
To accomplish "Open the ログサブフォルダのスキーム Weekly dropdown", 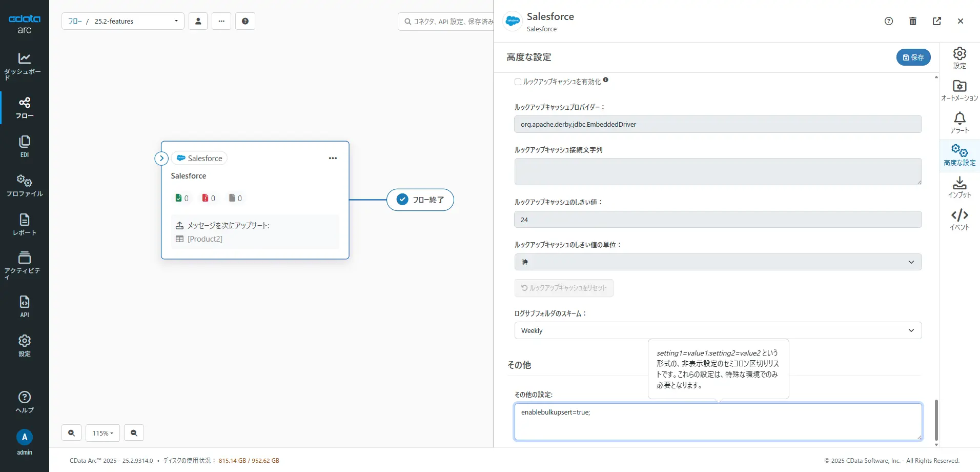I will [718, 330].
